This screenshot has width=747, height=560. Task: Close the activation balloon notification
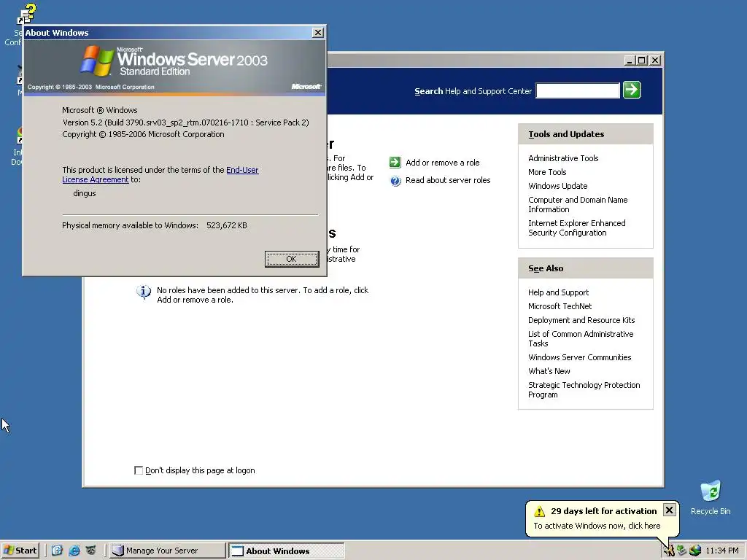pyautogui.click(x=670, y=510)
